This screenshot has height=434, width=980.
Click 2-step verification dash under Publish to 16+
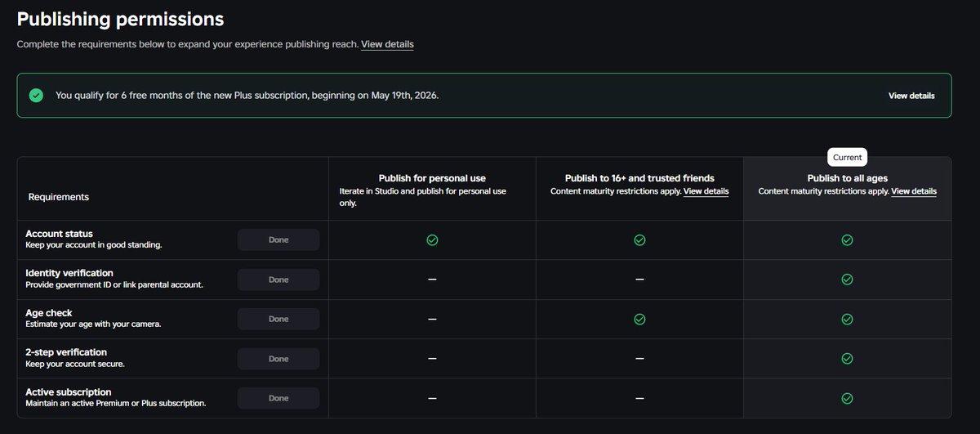[639, 359]
